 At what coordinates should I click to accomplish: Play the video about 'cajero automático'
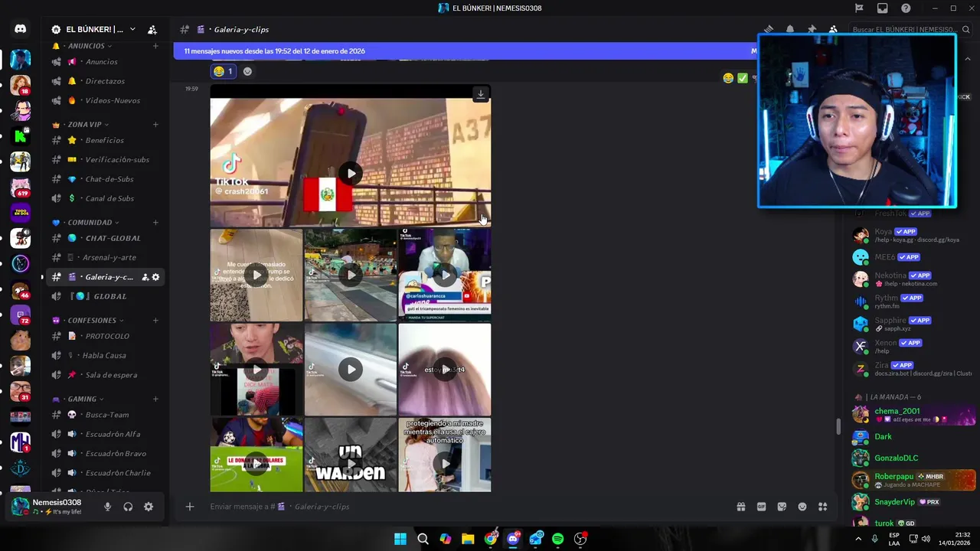[x=444, y=464]
